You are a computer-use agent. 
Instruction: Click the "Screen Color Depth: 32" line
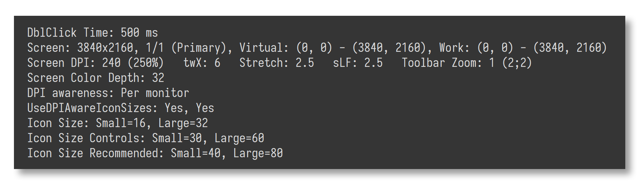click(x=95, y=78)
